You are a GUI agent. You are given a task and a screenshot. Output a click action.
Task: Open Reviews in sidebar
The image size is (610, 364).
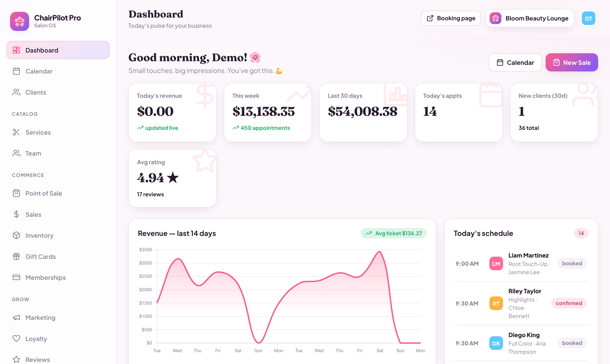[58, 359]
